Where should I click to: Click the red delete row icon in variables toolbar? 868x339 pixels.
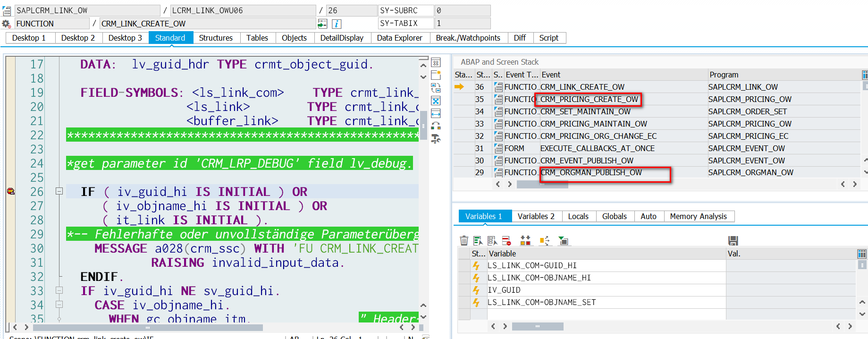[x=506, y=241]
